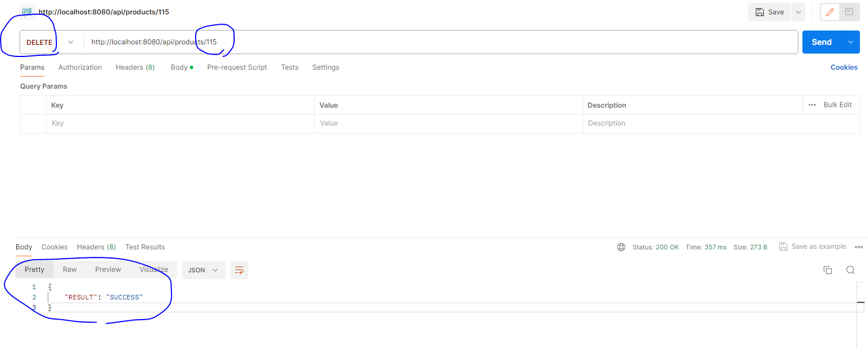The height and width of the screenshot is (349, 868).
Task: Expand the Save dropdown arrow
Action: pos(798,12)
